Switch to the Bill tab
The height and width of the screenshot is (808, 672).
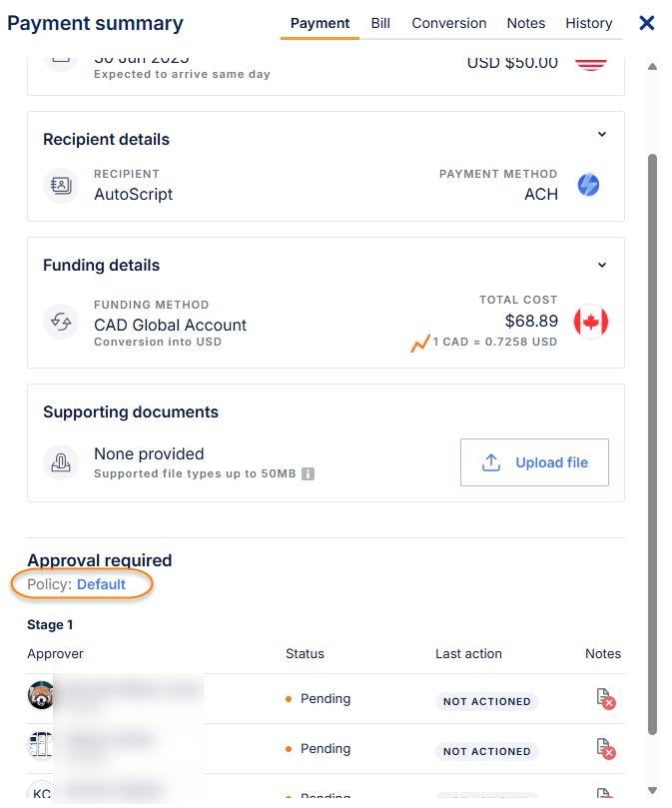[x=380, y=23]
